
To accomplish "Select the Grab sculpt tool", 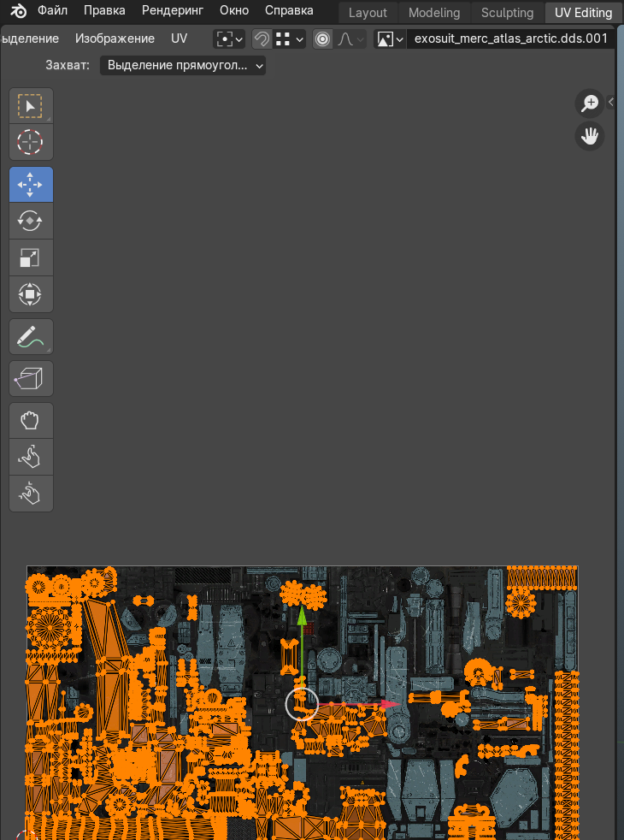I will click(x=31, y=421).
